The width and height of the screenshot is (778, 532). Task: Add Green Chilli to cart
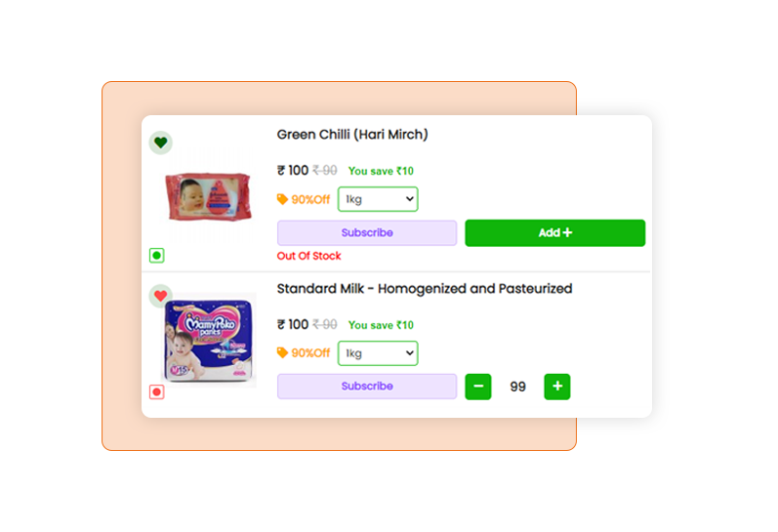point(555,232)
